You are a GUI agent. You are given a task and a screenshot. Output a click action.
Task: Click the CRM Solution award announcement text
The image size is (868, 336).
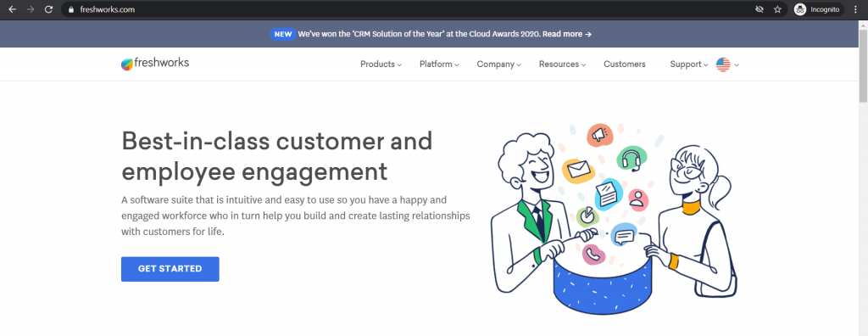tap(419, 34)
